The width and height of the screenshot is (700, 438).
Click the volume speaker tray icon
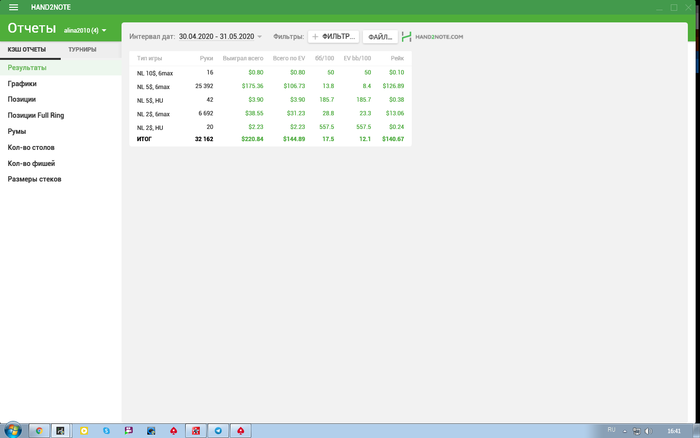tap(648, 431)
